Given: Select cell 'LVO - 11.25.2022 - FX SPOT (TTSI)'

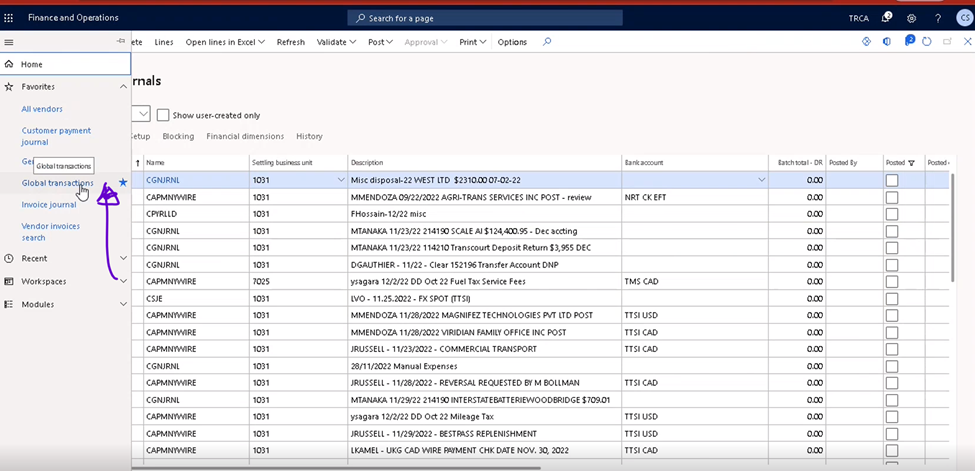Looking at the screenshot, I should 485,299.
